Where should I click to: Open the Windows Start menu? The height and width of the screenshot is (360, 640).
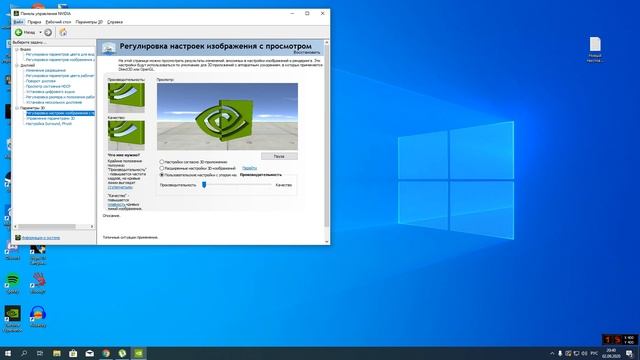click(8, 353)
